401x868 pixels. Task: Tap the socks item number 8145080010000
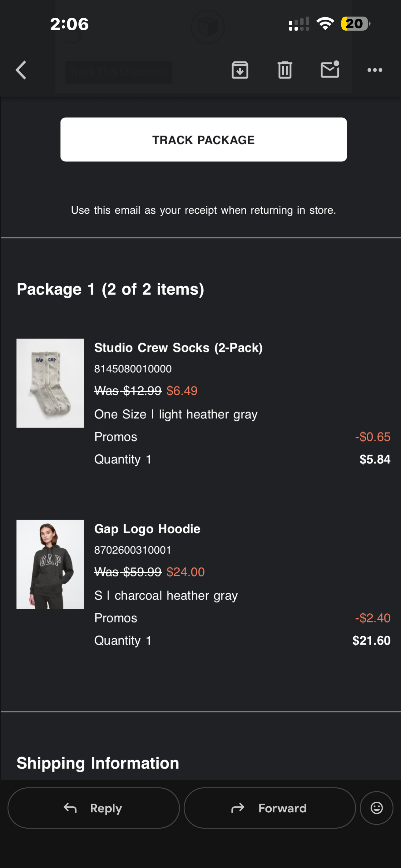pos(133,369)
